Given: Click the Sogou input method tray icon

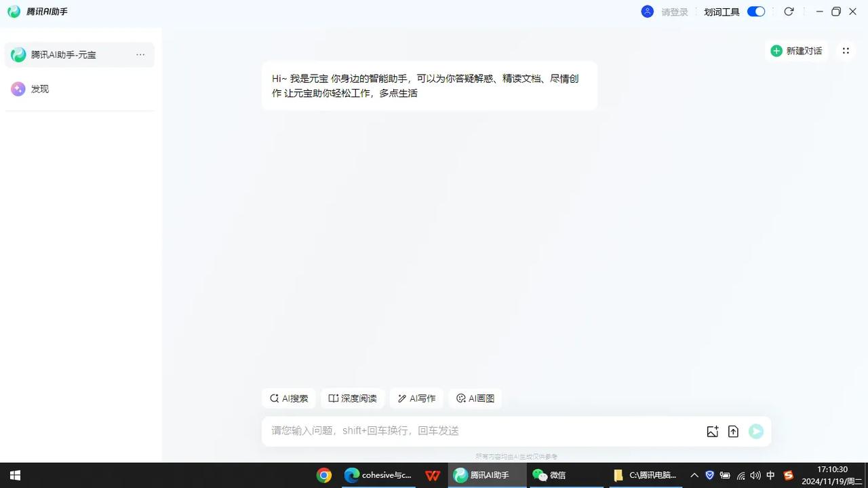Looking at the screenshot, I should click(788, 475).
